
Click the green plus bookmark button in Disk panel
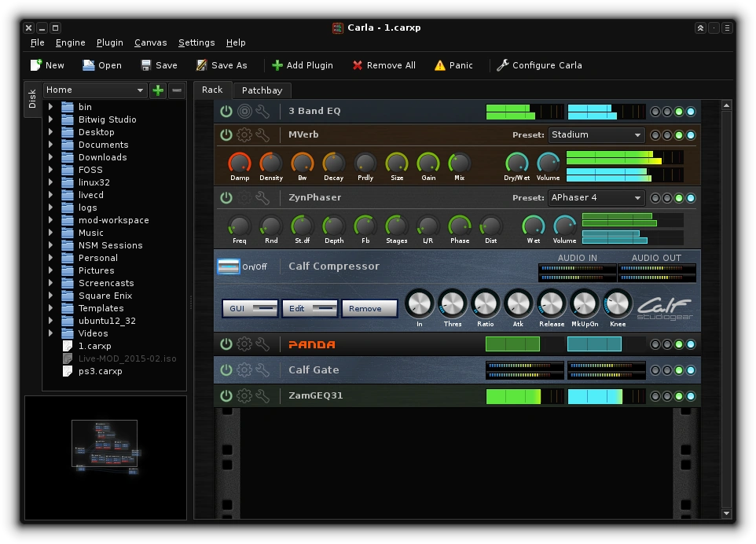[158, 90]
